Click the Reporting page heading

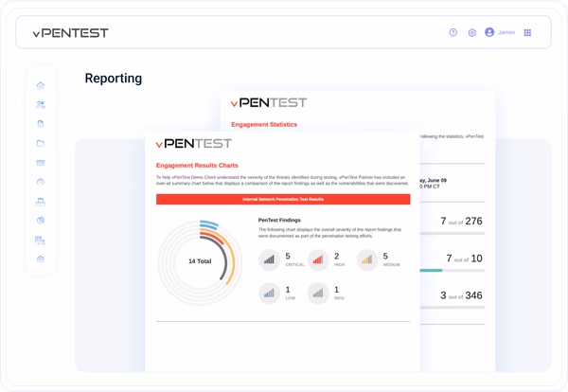click(x=114, y=79)
